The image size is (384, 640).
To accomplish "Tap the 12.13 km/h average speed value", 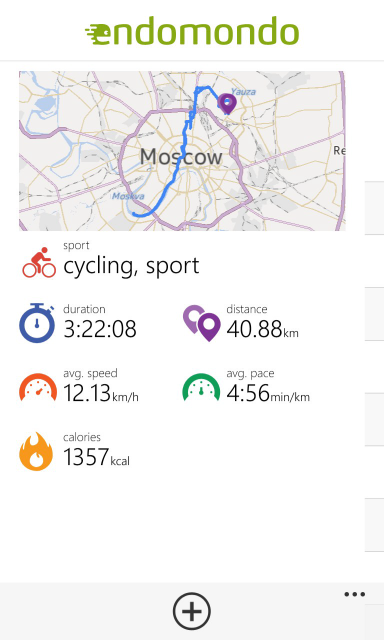I will click(x=101, y=393).
